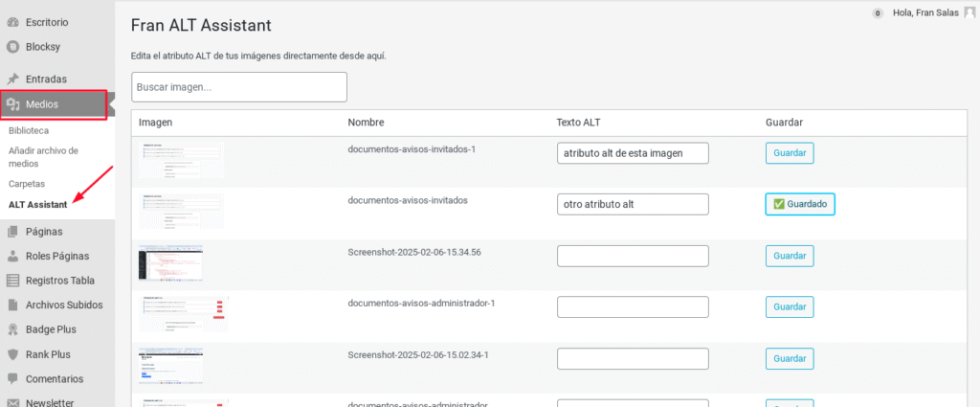Select the Medios menu label
Screen dimensions: 980x407
pyautogui.click(x=42, y=104)
